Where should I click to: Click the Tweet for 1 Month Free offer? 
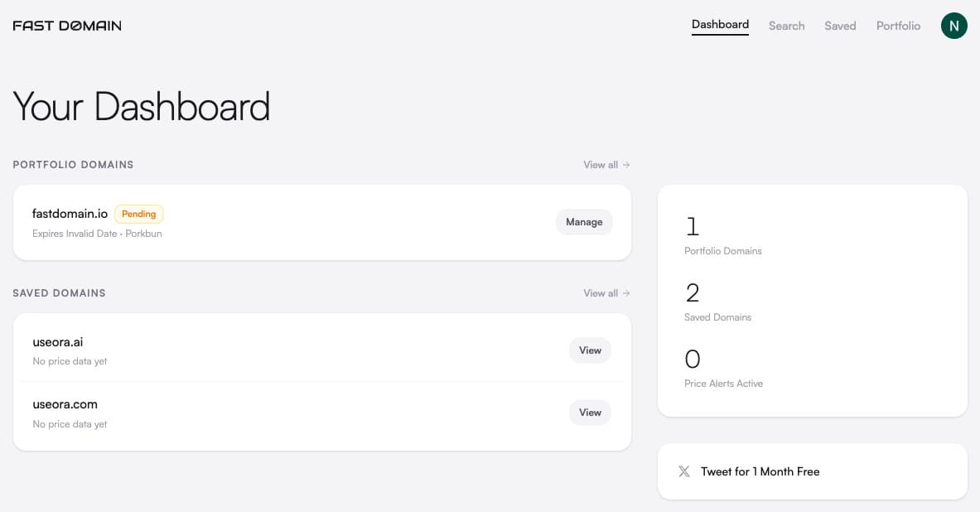pos(760,471)
